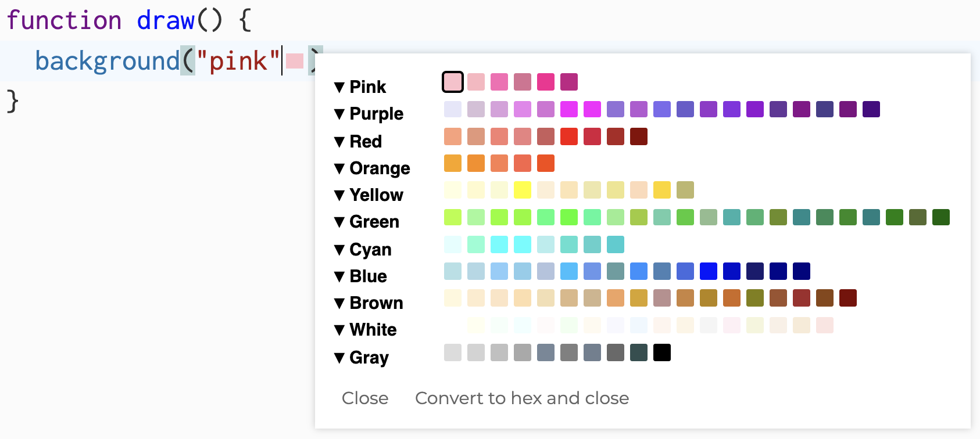Image resolution: width=980 pixels, height=439 pixels.
Task: Select the darkest red swatch in Red row
Action: 639,136
